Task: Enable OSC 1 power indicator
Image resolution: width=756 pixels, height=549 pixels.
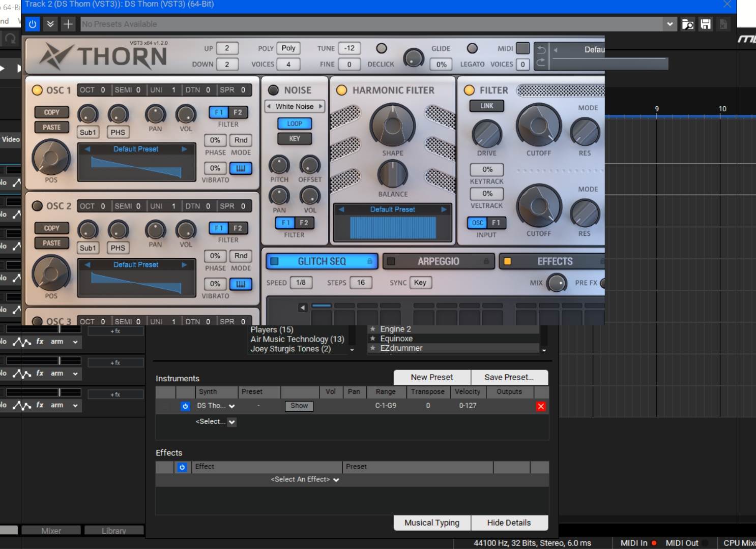Action: click(x=37, y=90)
